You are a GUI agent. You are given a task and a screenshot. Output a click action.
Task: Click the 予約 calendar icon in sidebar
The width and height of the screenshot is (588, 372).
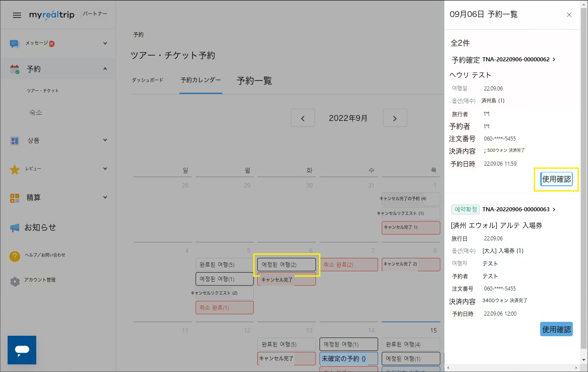click(15, 69)
